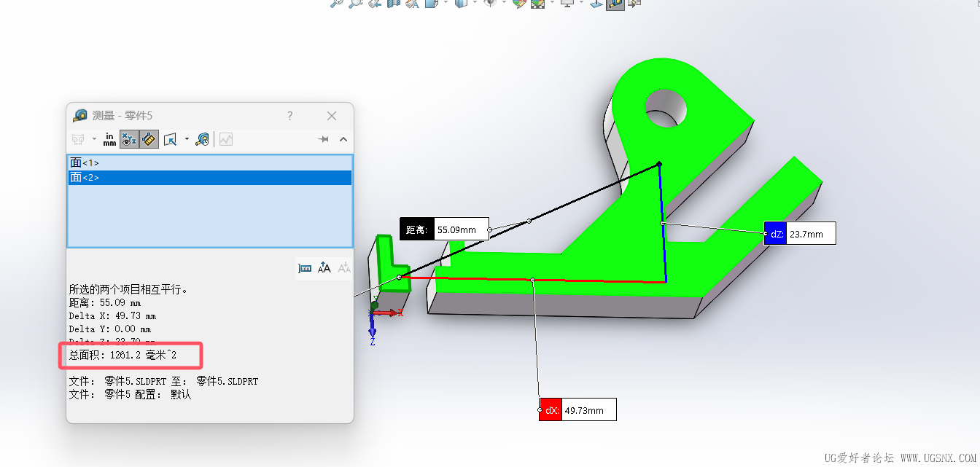Click the ruler display icon below selection list
Screen dimensions: 980x467
pyautogui.click(x=305, y=268)
